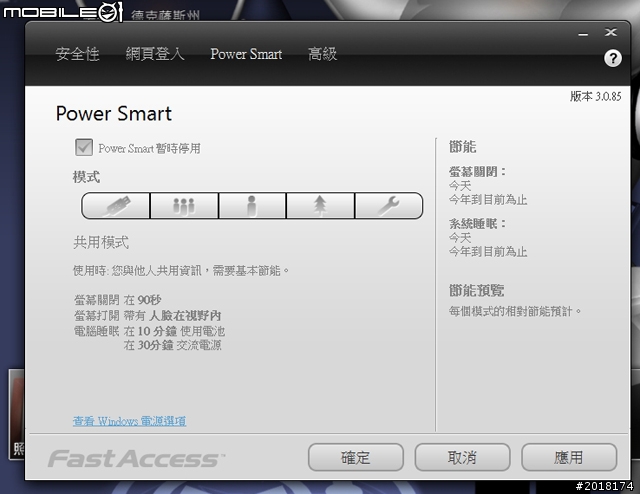Switch to the 網頁登入 tab
Screen dimensions: 640x494
click(x=155, y=54)
